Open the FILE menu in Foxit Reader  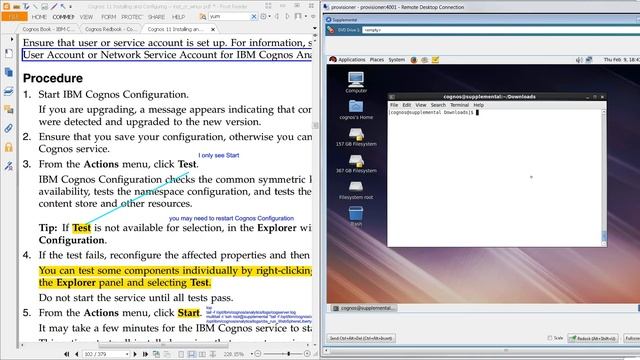pyautogui.click(x=14, y=17)
